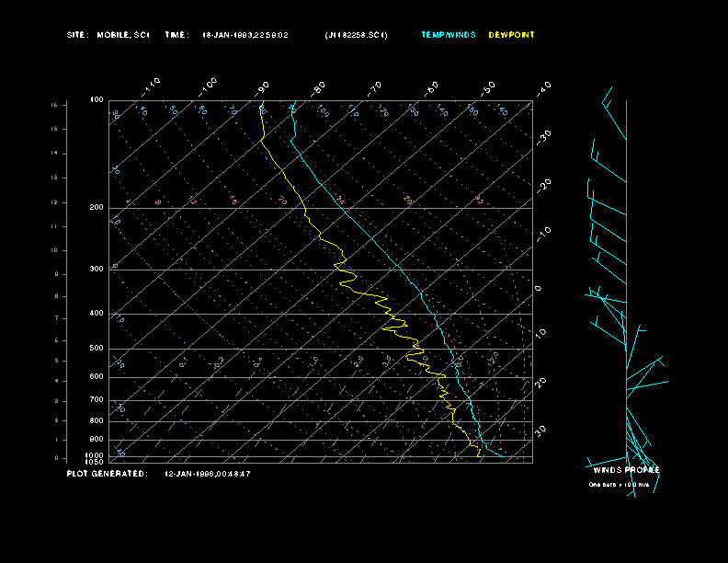
Task: Click the '800' pressure level label
Action: (x=97, y=420)
